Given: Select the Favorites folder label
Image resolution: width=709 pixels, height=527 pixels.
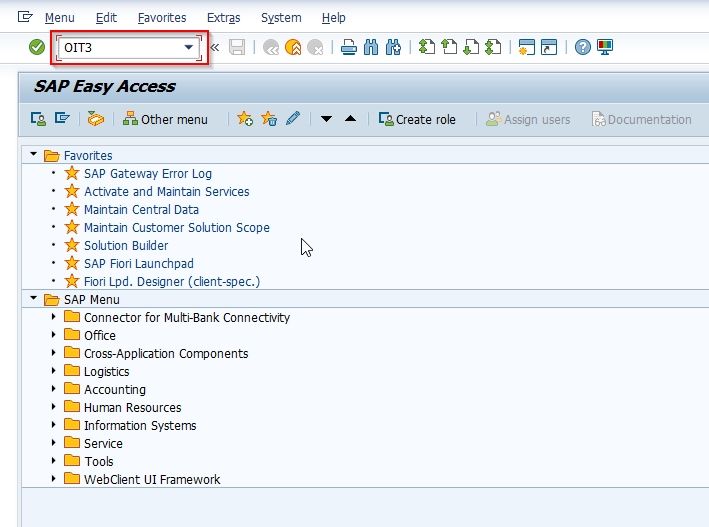Looking at the screenshot, I should [88, 156].
